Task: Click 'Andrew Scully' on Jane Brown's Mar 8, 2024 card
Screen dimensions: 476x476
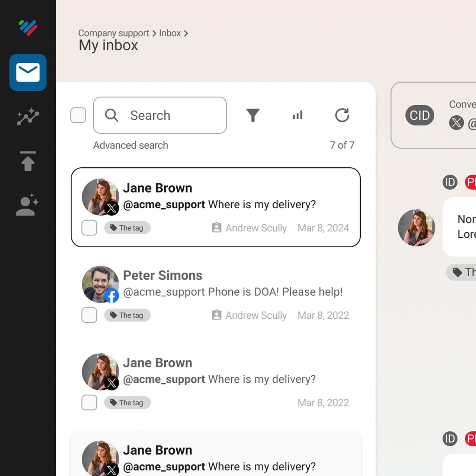Action: click(x=256, y=228)
